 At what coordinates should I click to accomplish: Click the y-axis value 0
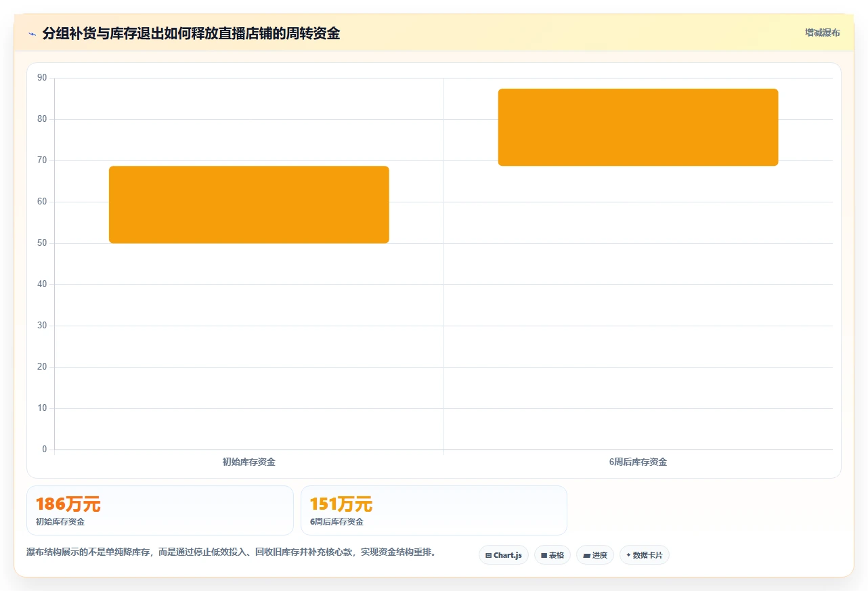tap(45, 450)
